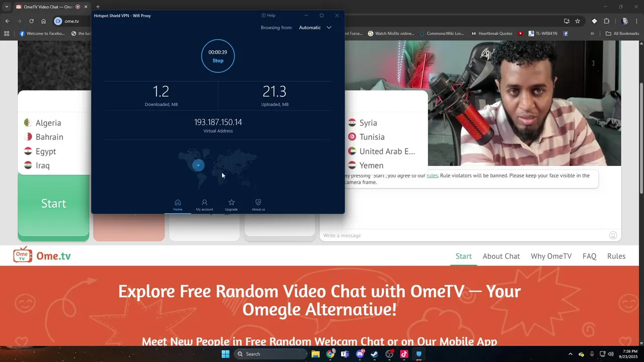
Task: Open About us tab in Hotspot Shield
Action: click(x=258, y=205)
